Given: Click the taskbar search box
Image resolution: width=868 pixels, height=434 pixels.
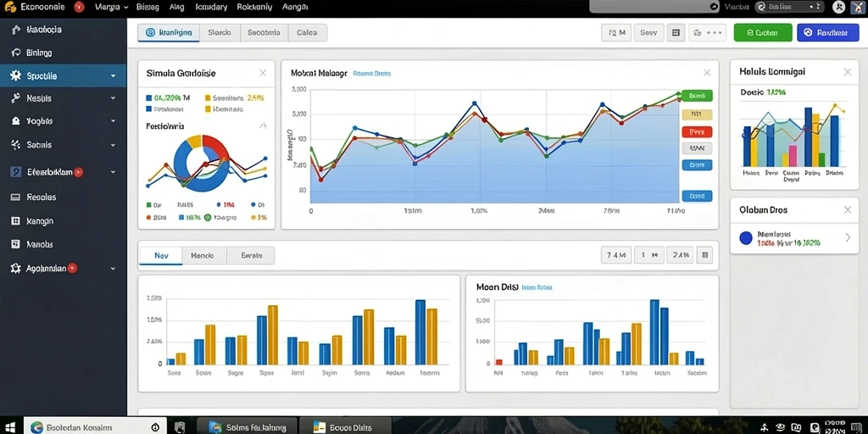Looking at the screenshot, I should [x=94, y=427].
